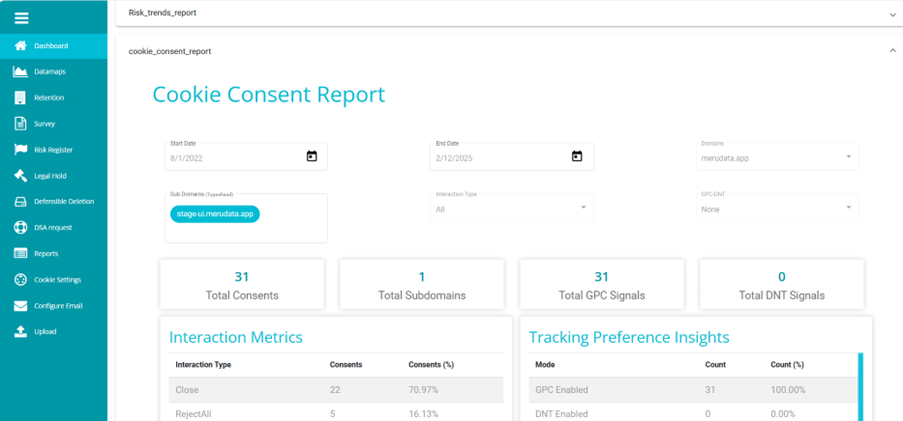
Task: Click the Defensible Deletion drive icon
Action: point(21,202)
